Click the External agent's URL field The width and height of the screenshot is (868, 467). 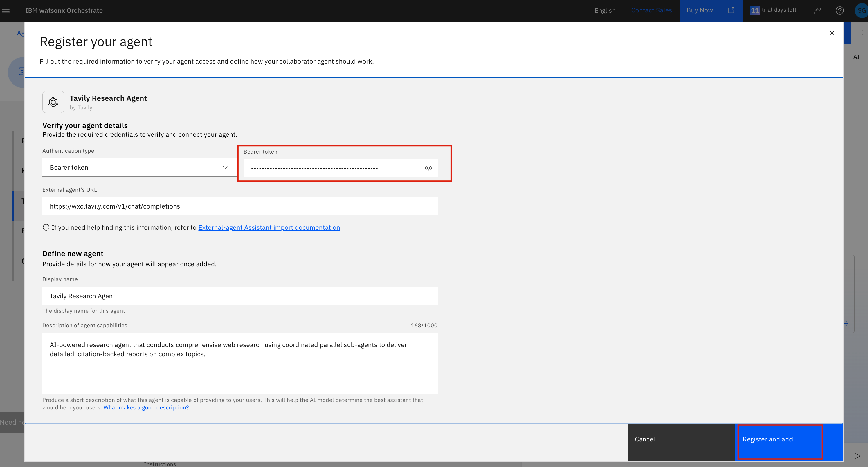(239, 206)
